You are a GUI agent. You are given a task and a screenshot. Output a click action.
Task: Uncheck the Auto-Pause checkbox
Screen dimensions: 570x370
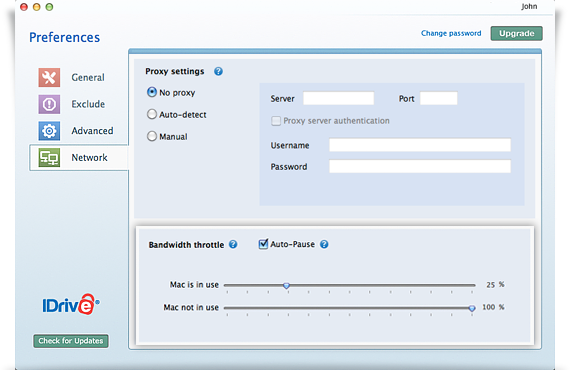[x=263, y=244]
